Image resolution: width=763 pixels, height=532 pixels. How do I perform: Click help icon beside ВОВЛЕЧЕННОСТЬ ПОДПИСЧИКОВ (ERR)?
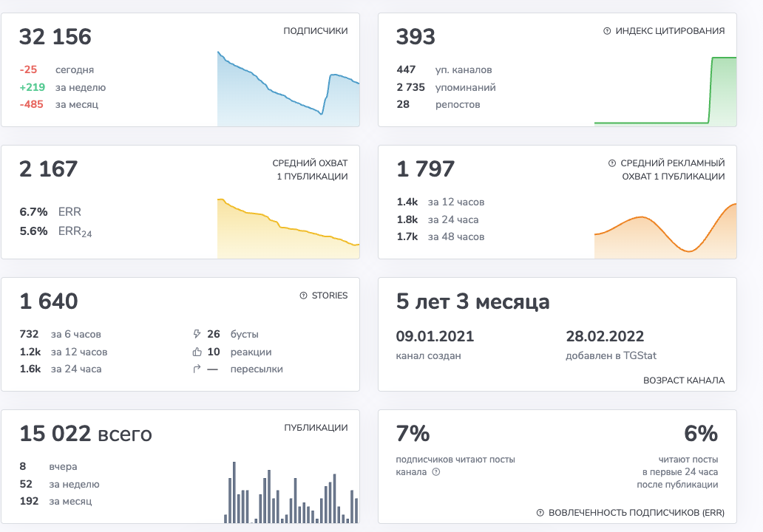point(540,513)
